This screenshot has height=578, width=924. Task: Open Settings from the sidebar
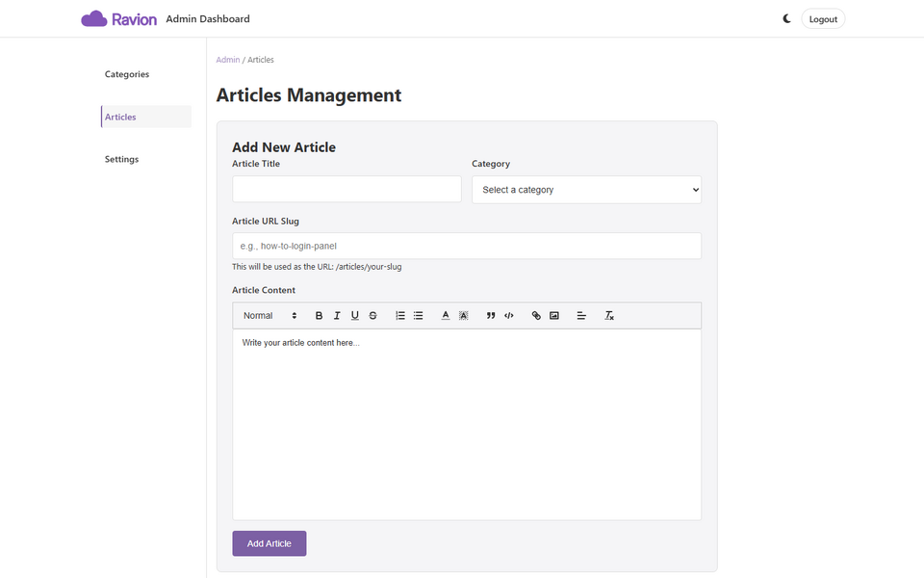click(122, 159)
